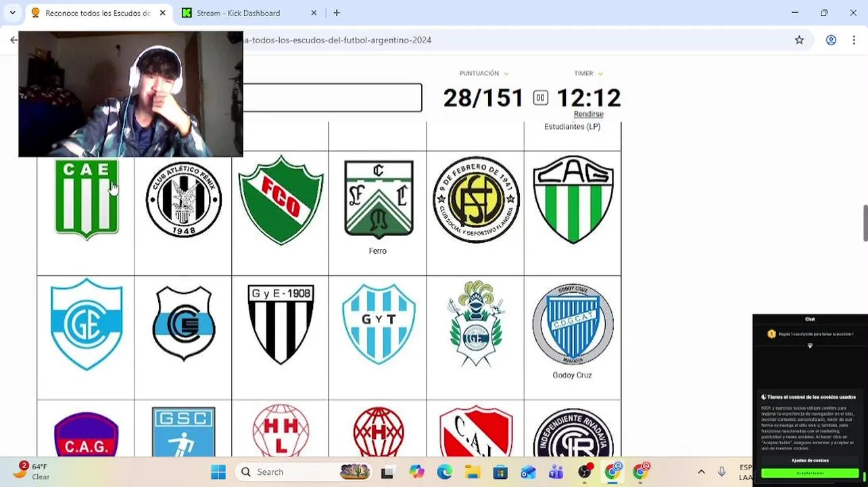Open the tab search chevron
The width and height of the screenshot is (868, 487).
click(12, 13)
